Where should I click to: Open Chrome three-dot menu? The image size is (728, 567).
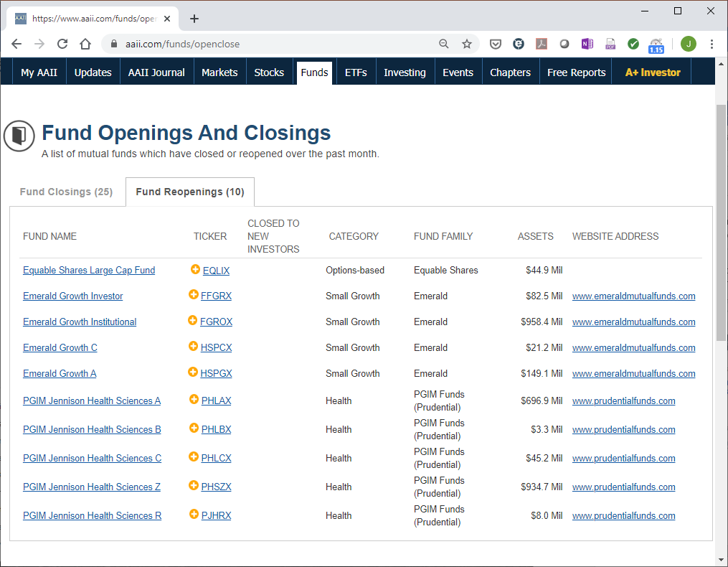712,44
